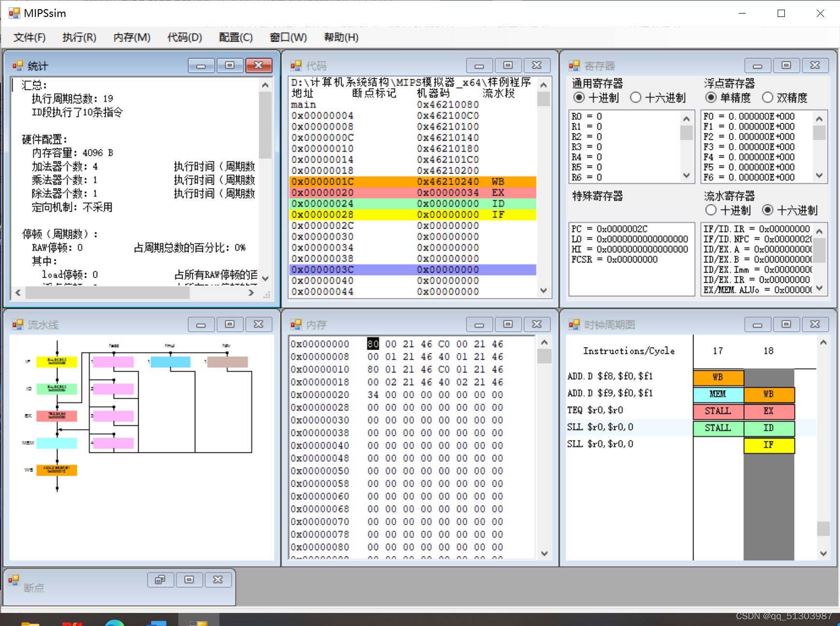Open the 配置(C) menu

coord(236,37)
